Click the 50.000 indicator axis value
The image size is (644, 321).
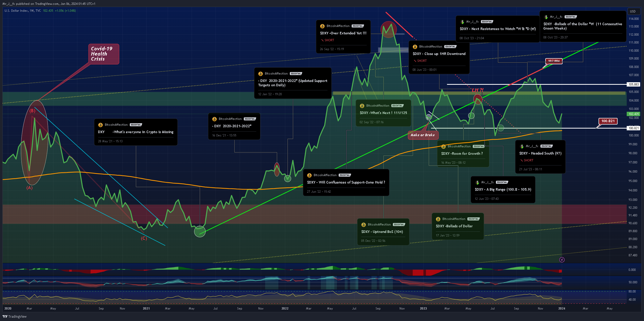pos(633,282)
